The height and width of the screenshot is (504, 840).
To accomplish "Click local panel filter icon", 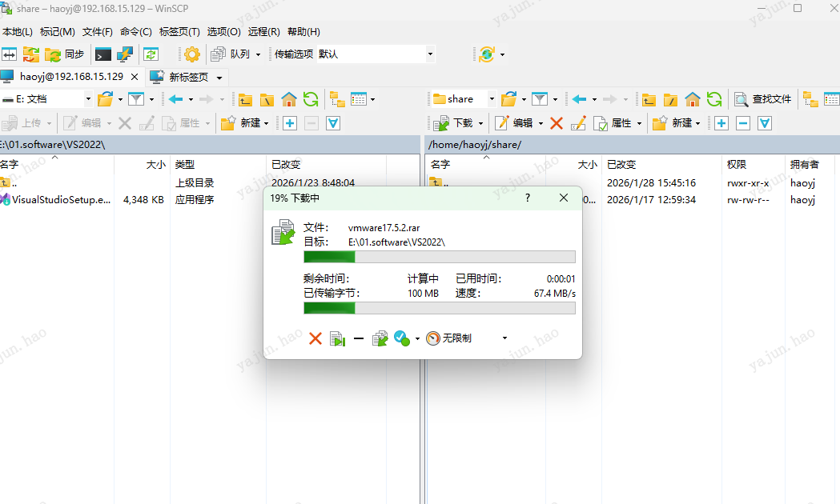I will coord(136,99).
